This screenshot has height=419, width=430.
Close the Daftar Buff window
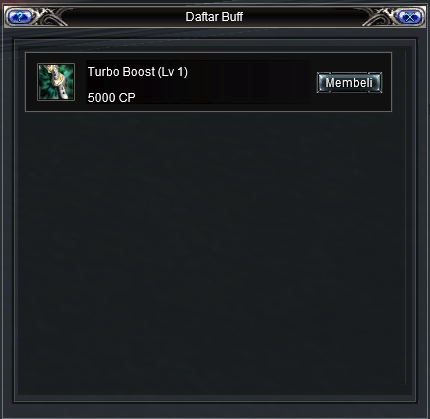[x=411, y=17]
